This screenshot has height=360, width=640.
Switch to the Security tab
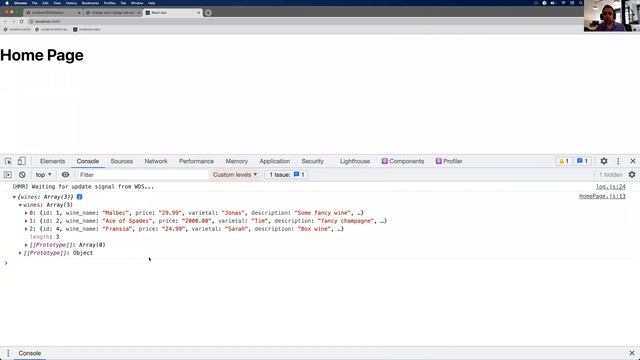click(x=313, y=161)
